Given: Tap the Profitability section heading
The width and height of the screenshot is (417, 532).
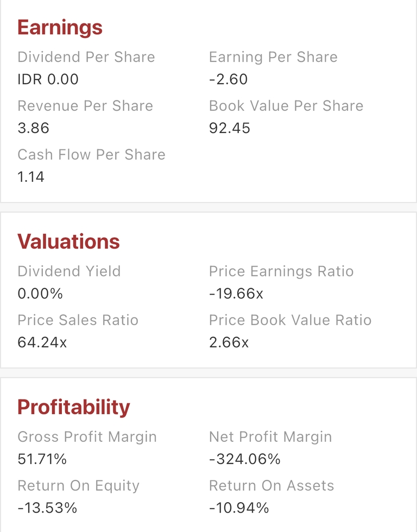Looking at the screenshot, I should pos(74,407).
